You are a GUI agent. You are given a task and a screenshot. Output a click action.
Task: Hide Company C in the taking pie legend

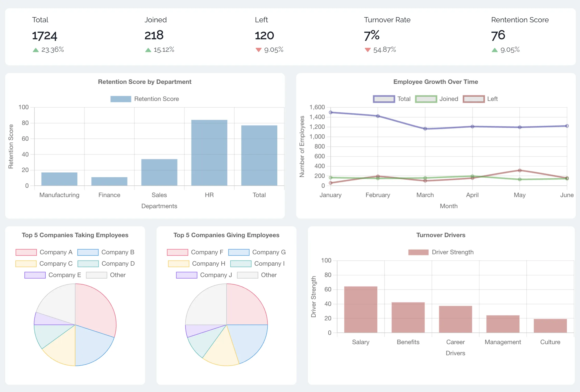coord(26,264)
